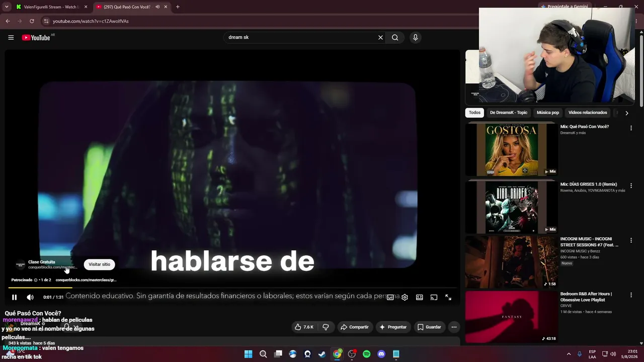This screenshot has width=644, height=362.
Task: Pause the video playback
Action: coord(14,297)
